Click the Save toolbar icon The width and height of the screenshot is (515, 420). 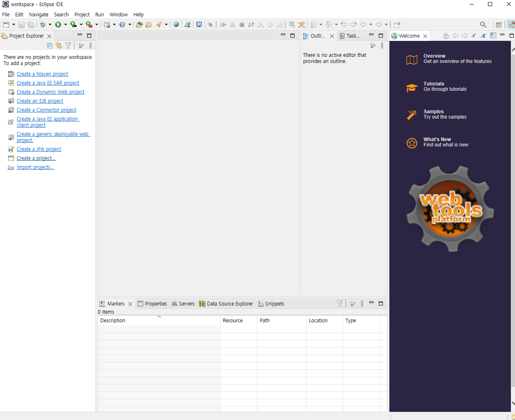tap(21, 25)
